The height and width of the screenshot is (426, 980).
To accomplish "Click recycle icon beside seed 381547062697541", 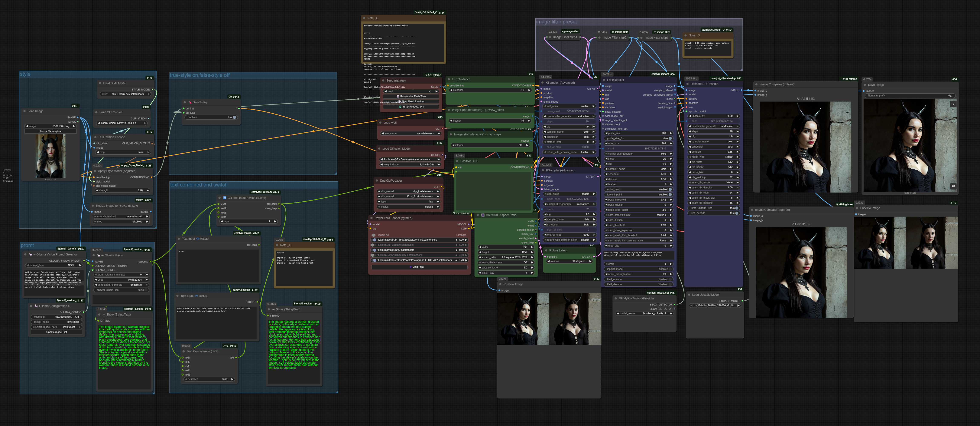I will tap(400, 107).
